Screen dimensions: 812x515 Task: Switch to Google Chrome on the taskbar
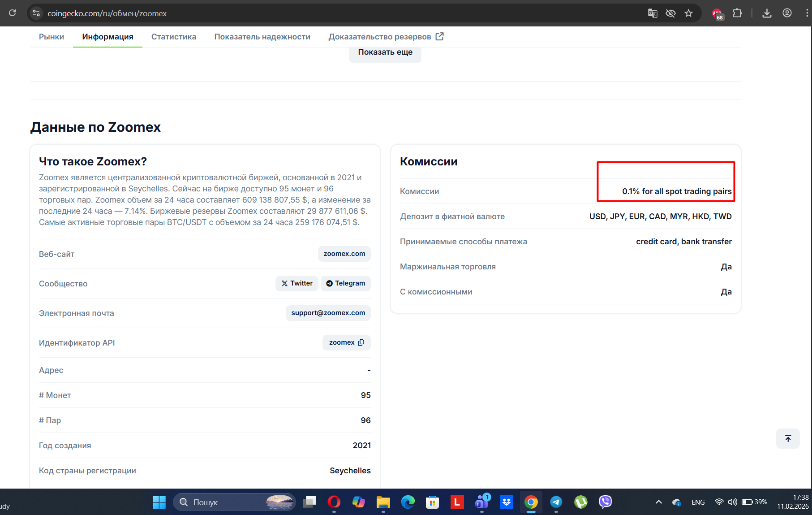tap(531, 502)
